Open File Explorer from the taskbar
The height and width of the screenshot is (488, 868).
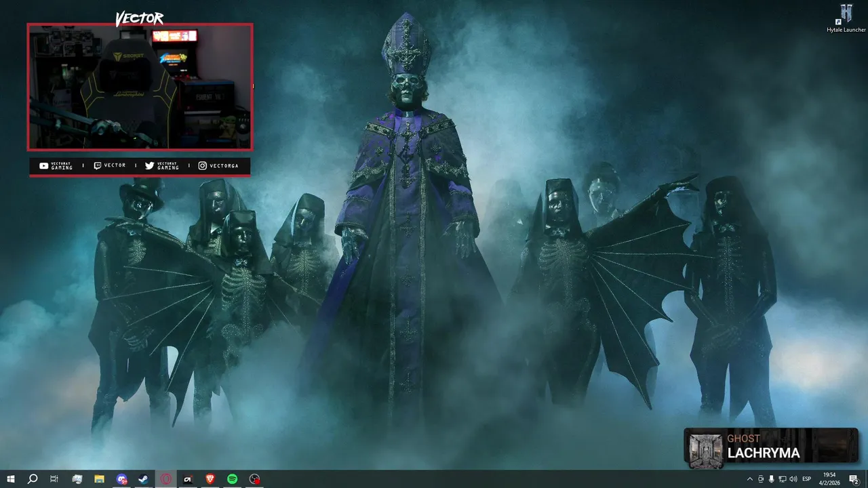click(x=99, y=479)
